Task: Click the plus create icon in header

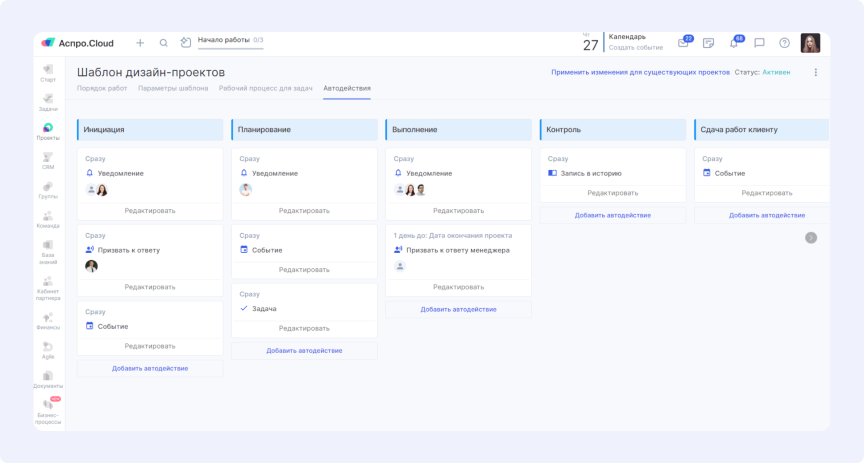Action: point(140,42)
